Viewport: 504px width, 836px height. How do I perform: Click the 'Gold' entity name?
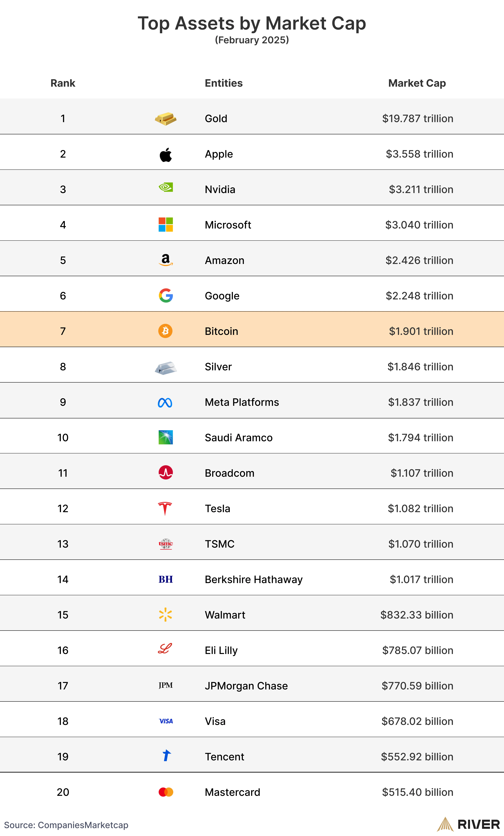[216, 118]
